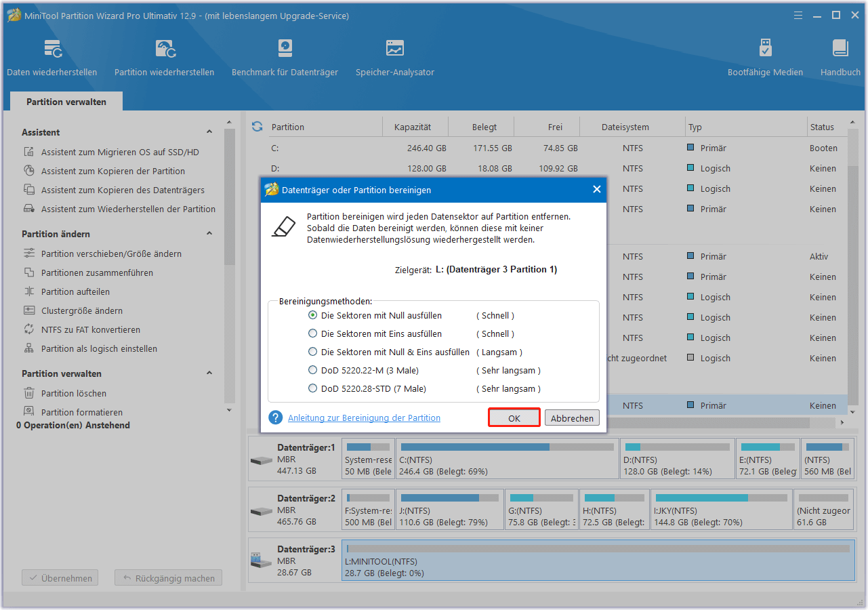Click the partition list scroll right arrow
Screen dimensions: 868x610
pos(842,422)
